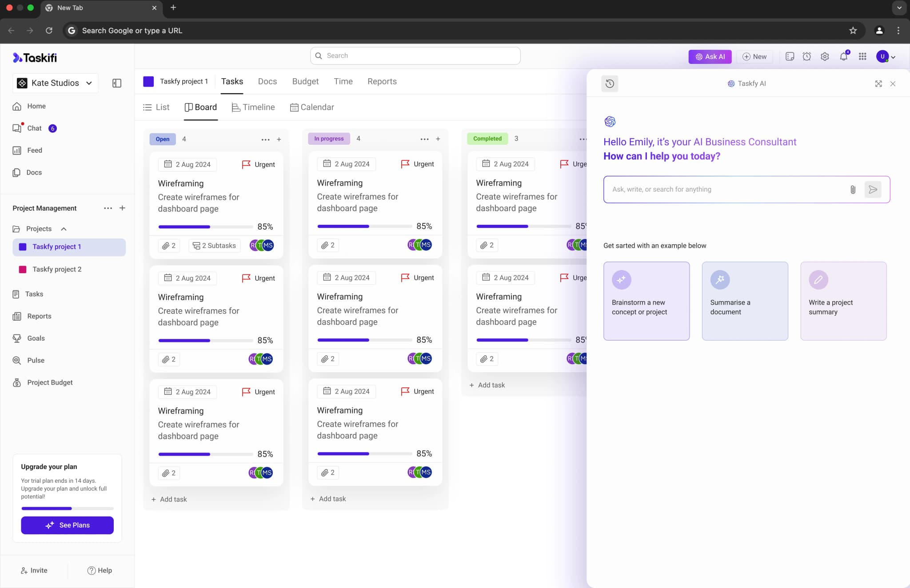Open the timer clock icon

point(806,56)
